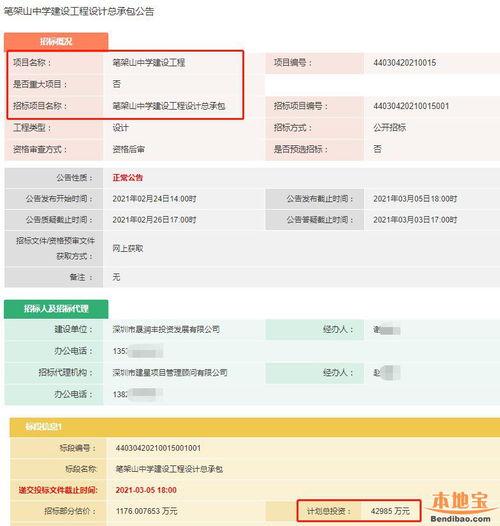
Task: Click query deadline 2021年02月26日17:00时
Action: [x=154, y=220]
